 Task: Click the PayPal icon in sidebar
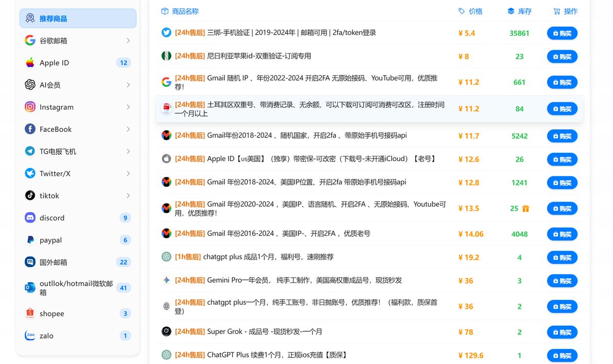pyautogui.click(x=30, y=240)
